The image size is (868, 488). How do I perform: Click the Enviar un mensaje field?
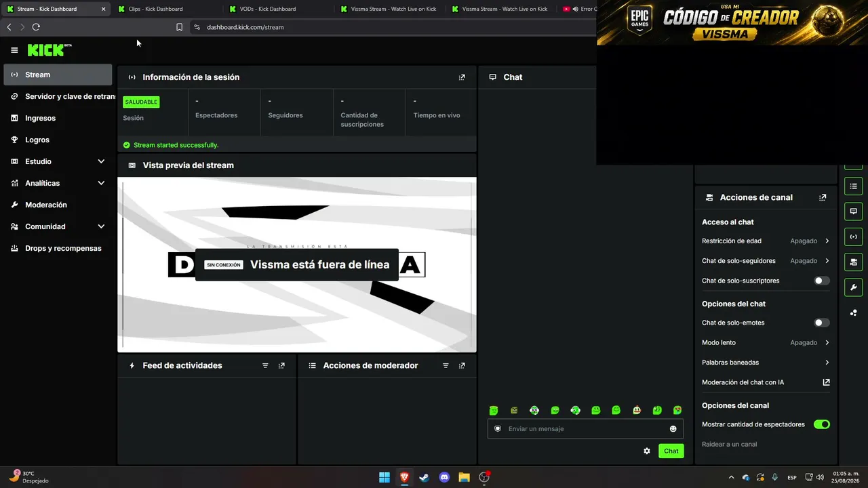pos(585,428)
